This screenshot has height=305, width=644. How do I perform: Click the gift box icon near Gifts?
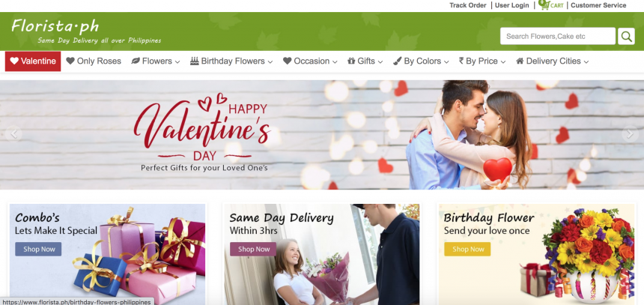coord(351,61)
